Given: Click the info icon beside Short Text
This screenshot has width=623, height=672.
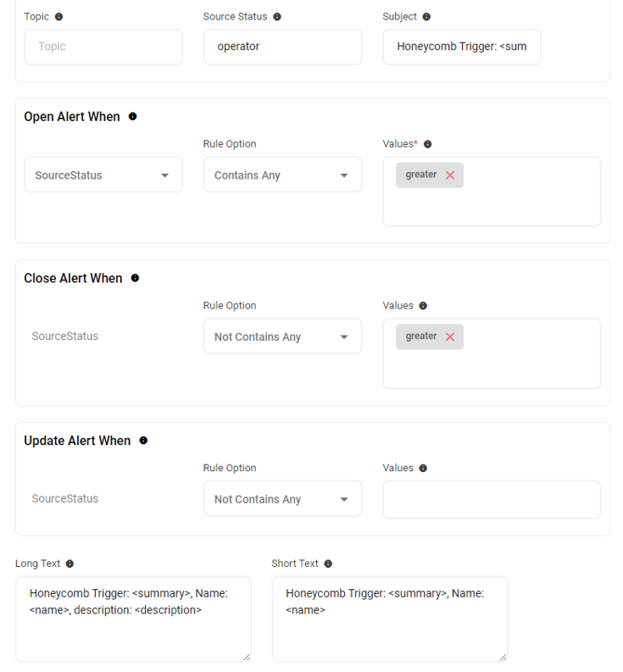Looking at the screenshot, I should tap(328, 563).
